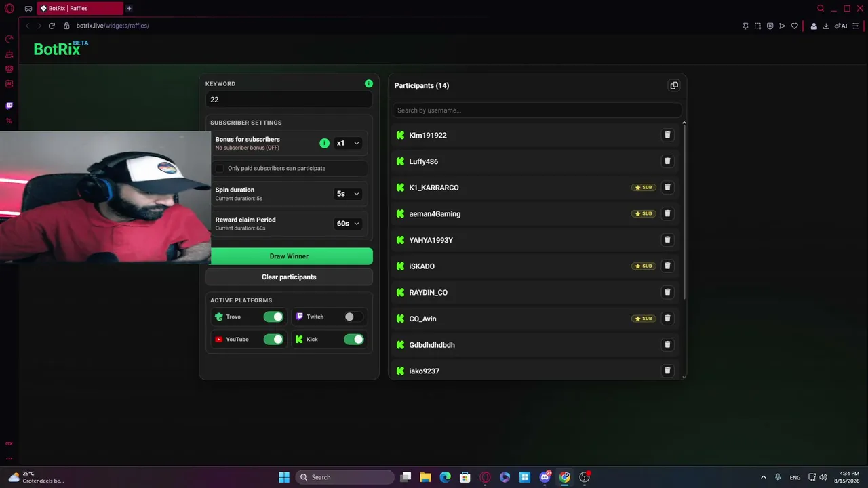Open the keyword info icon
Viewport: 868px width, 488px height.
369,83
